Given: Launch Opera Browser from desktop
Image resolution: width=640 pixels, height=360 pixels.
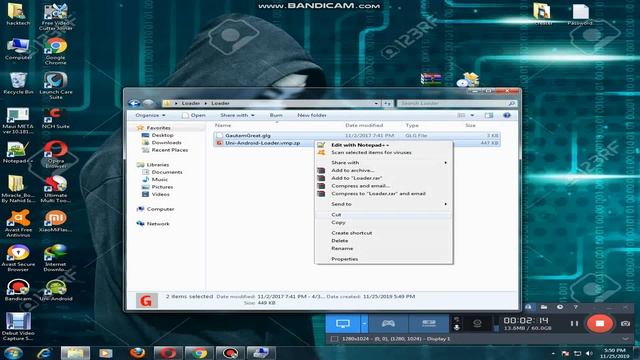Looking at the screenshot, I should point(56,154).
